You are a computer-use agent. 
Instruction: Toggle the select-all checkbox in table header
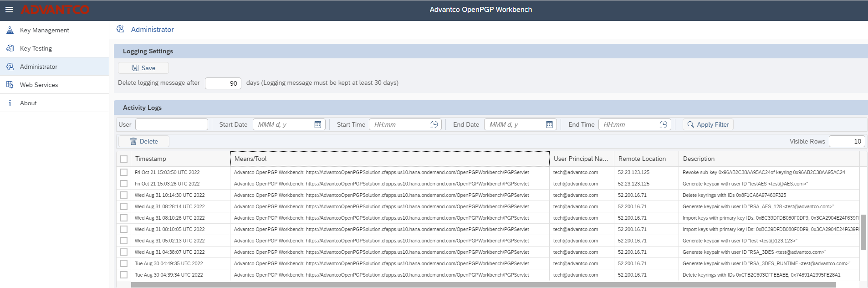(x=124, y=159)
